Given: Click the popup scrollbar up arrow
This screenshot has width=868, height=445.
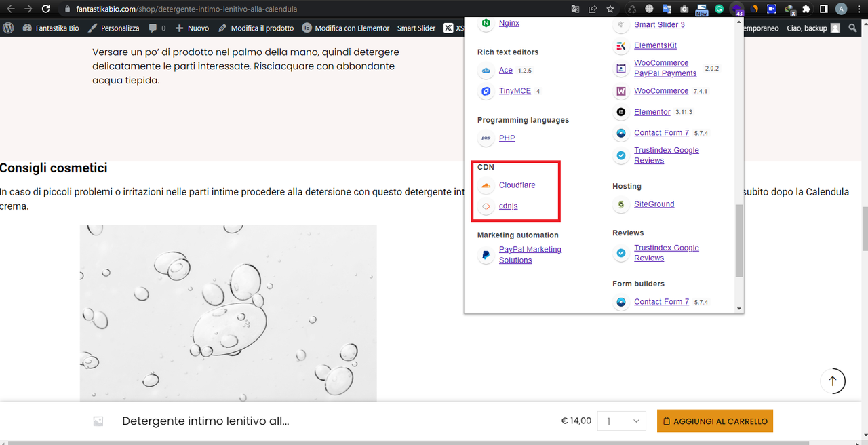Looking at the screenshot, I should pyautogui.click(x=739, y=22).
